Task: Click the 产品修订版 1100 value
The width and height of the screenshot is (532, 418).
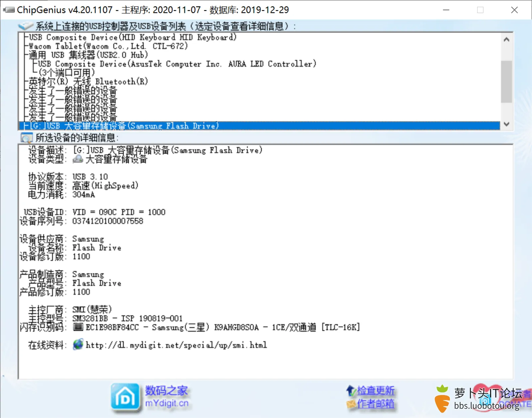Action: pos(81,292)
